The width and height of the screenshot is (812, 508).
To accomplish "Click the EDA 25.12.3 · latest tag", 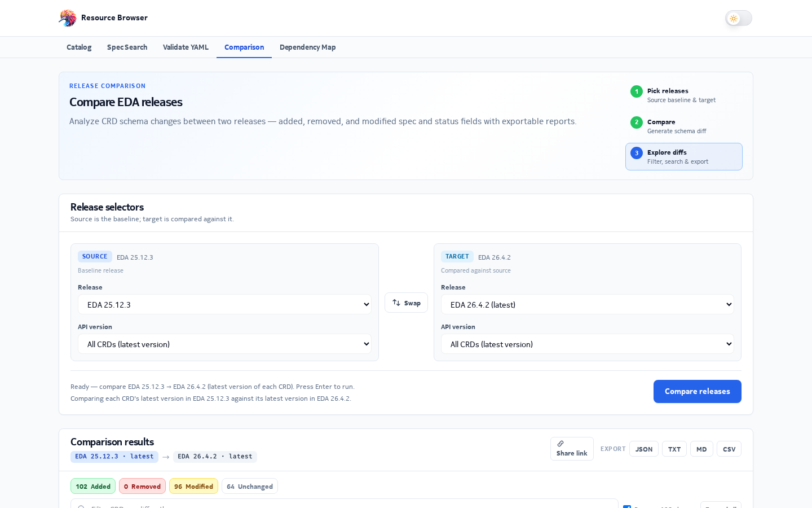I will (x=114, y=457).
